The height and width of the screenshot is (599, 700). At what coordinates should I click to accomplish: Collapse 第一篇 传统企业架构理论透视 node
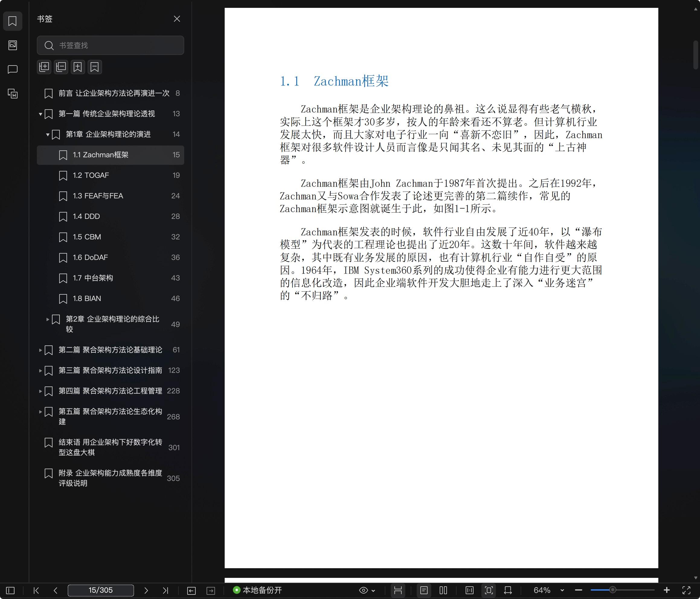tap(40, 114)
